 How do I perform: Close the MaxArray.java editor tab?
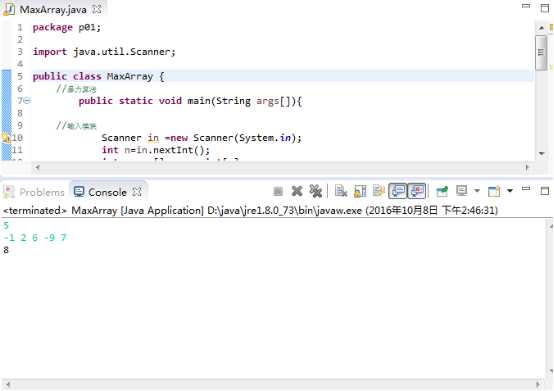(x=96, y=9)
